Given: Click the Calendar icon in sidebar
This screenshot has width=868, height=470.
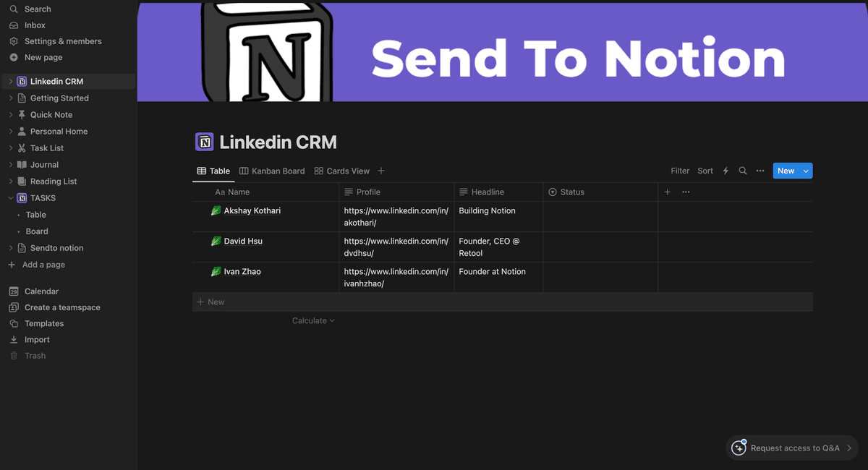Looking at the screenshot, I should pyautogui.click(x=13, y=291).
